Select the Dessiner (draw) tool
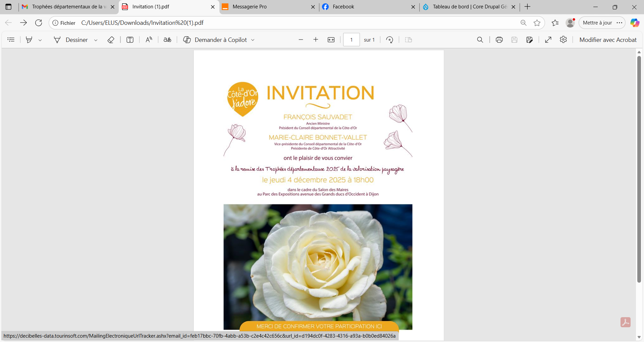 click(x=77, y=40)
